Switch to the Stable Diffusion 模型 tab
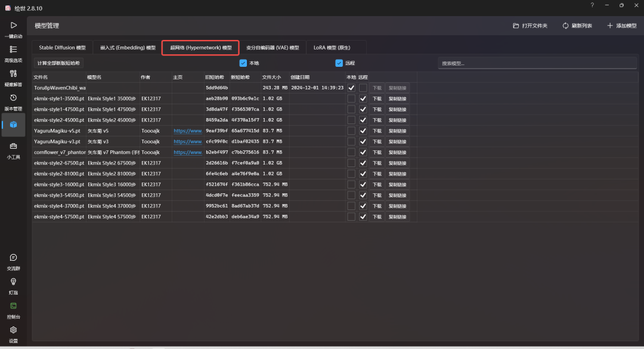 [62, 48]
